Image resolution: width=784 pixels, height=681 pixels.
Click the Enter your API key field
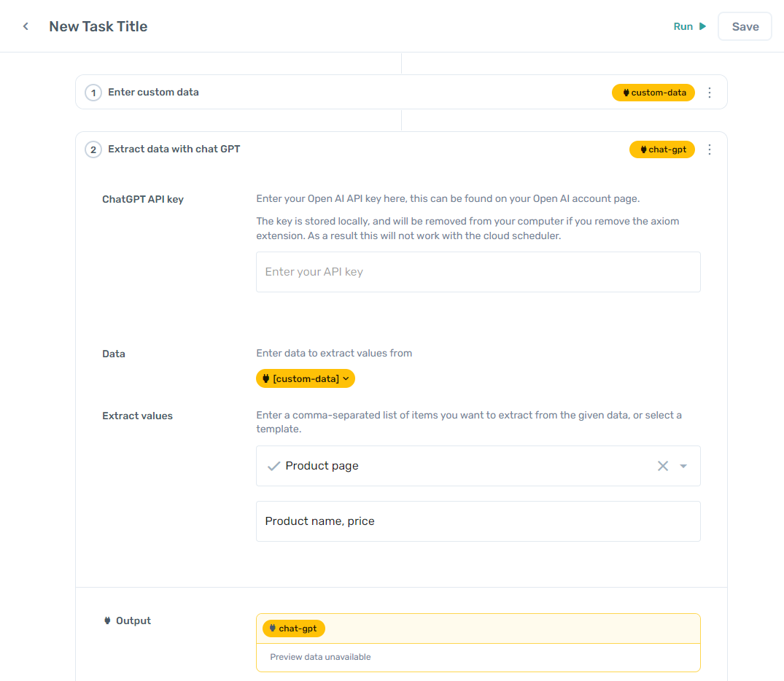point(478,271)
